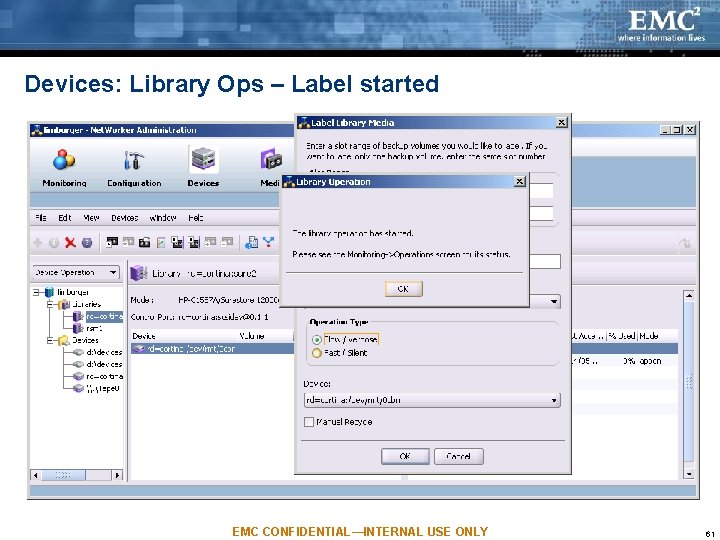Open the Edit menu
This screenshot has height=540, width=720.
tap(65, 218)
